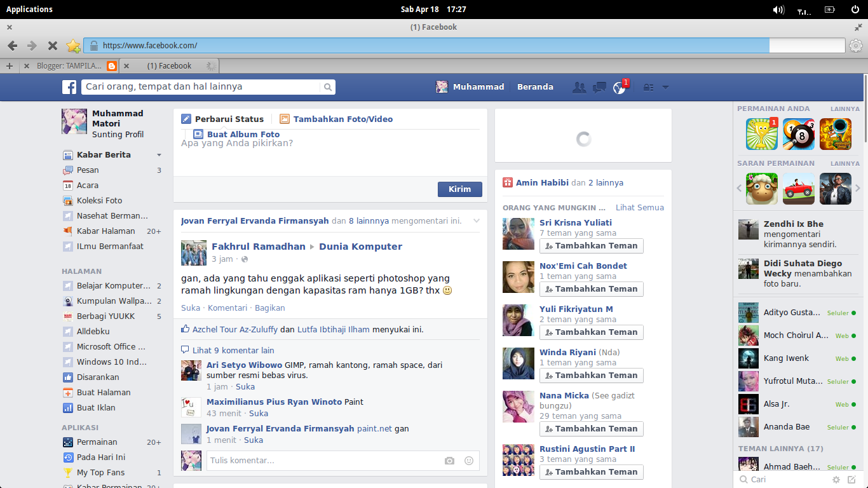Click the power icon in system tray
The height and width of the screenshot is (488, 868).
[x=855, y=10]
